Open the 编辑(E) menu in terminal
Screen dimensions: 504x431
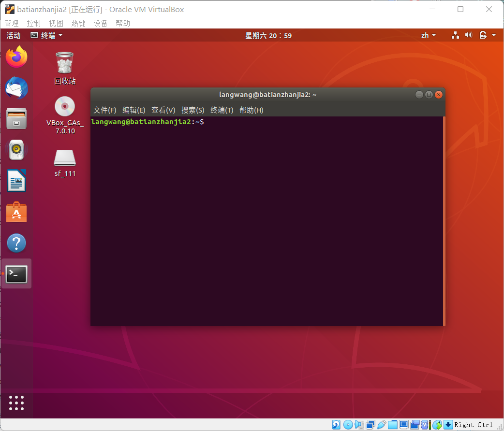133,110
